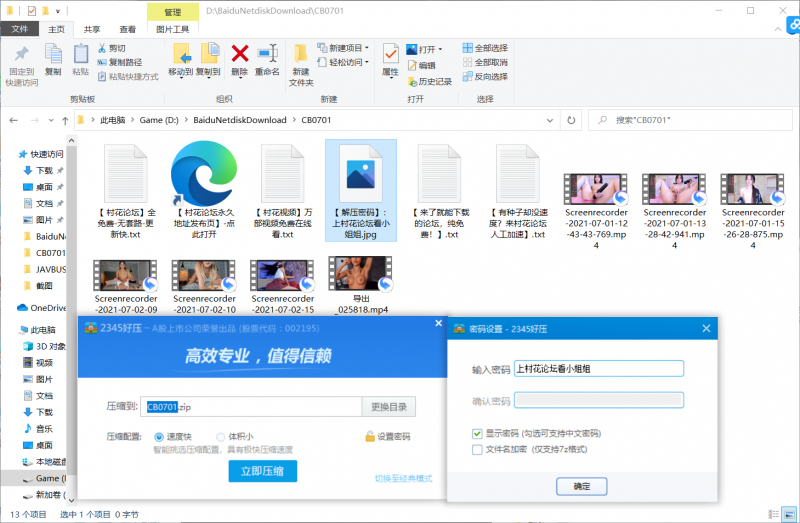Open the 共享 ribbon tab
This screenshot has height=523, width=800.
pos(92,30)
